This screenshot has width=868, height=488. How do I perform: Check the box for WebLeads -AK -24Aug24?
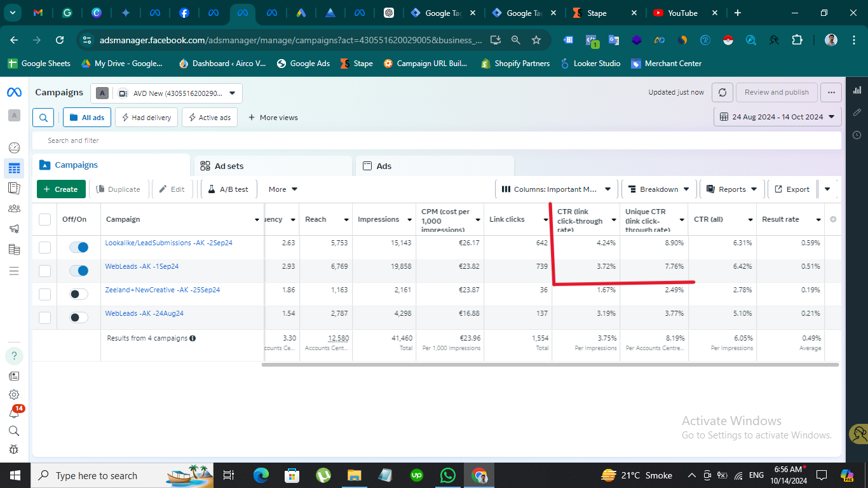(44, 318)
